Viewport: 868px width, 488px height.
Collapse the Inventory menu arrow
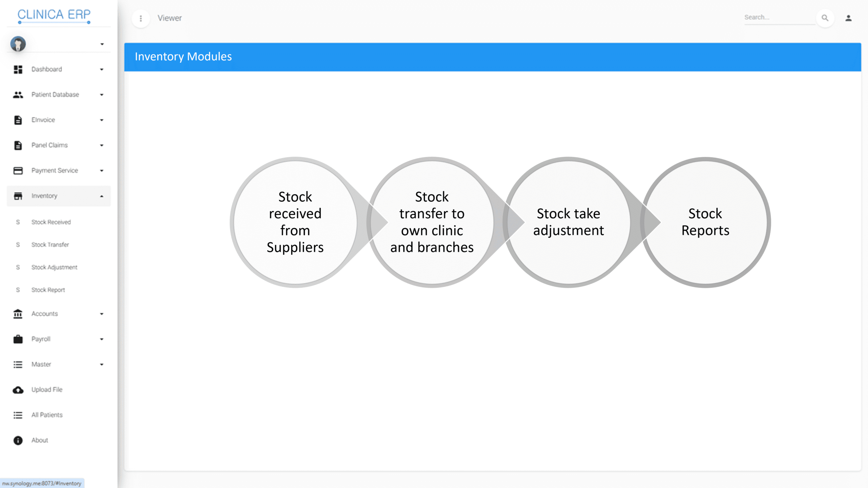pos(102,196)
